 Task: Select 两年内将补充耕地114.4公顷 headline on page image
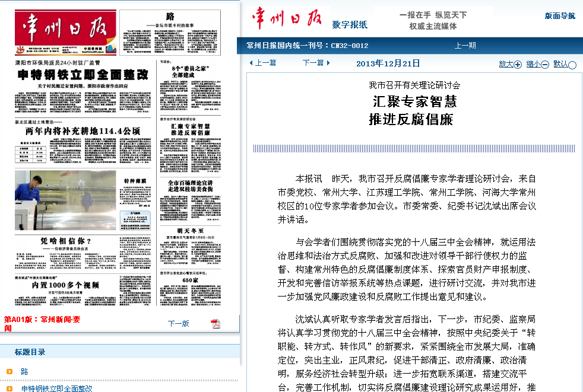click(82, 130)
